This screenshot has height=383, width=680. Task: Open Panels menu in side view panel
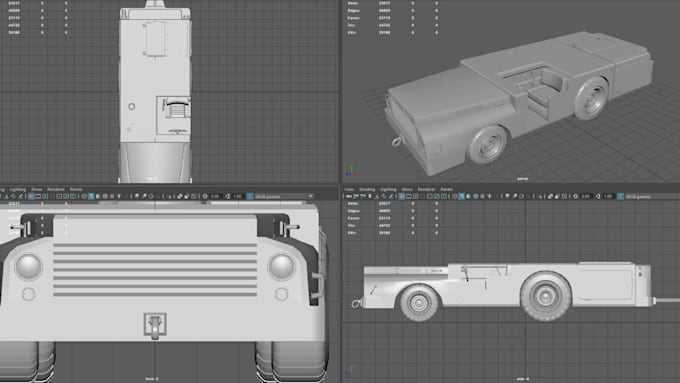pyautogui.click(x=447, y=189)
